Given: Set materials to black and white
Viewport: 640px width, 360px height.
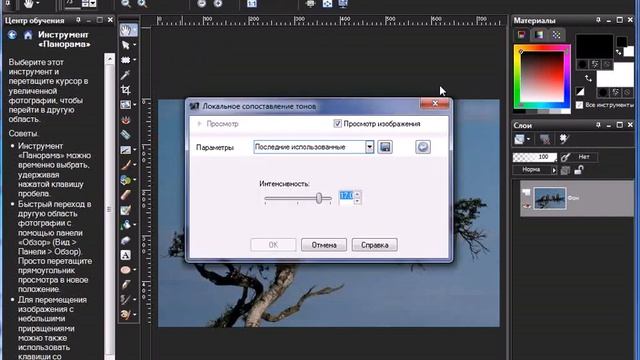Looking at the screenshot, I should [580, 91].
